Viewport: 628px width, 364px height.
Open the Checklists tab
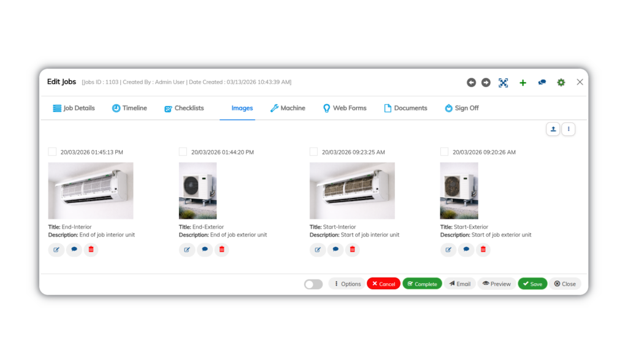[x=184, y=108]
